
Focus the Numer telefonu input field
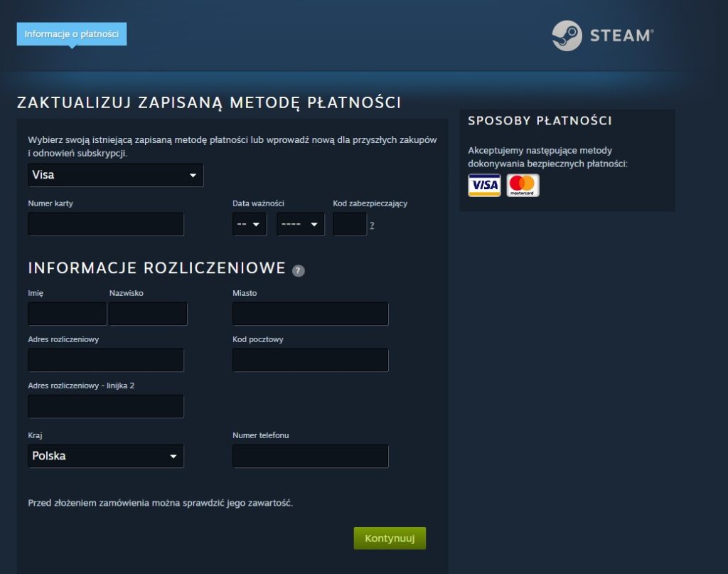310,456
